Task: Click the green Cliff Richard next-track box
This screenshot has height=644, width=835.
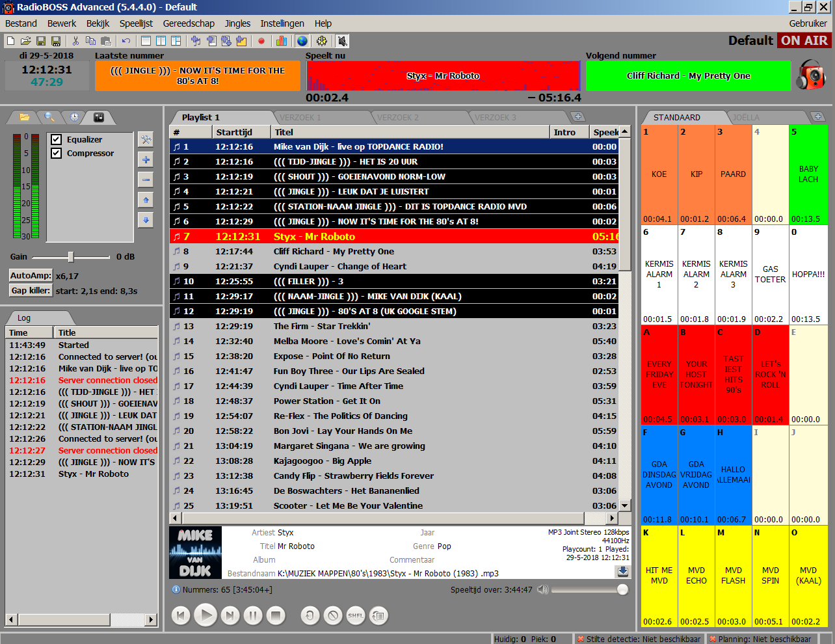Action: [x=688, y=76]
